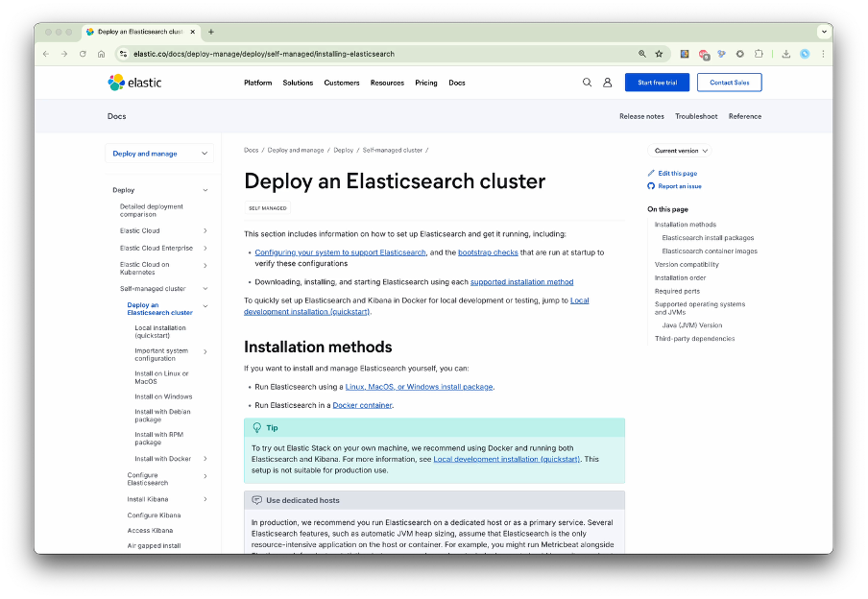Reload the page
868x599 pixels.
pos(83,54)
